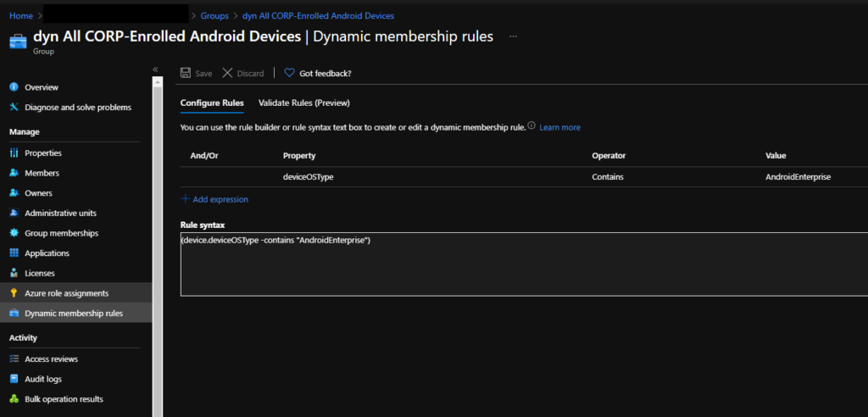This screenshot has width=868, height=417.
Task: Click the Owners people icon
Action: (x=14, y=192)
